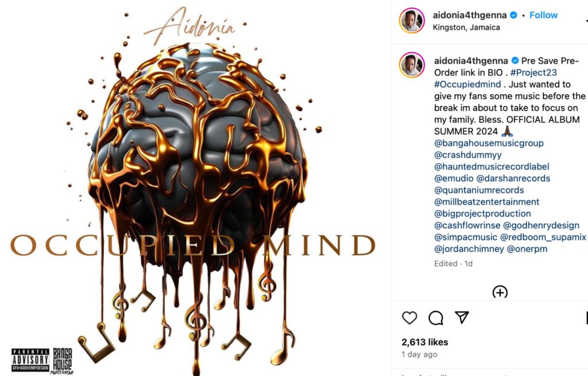Visit the @godhenrydesign profile
Screen dimensions: 588x376
(541, 225)
